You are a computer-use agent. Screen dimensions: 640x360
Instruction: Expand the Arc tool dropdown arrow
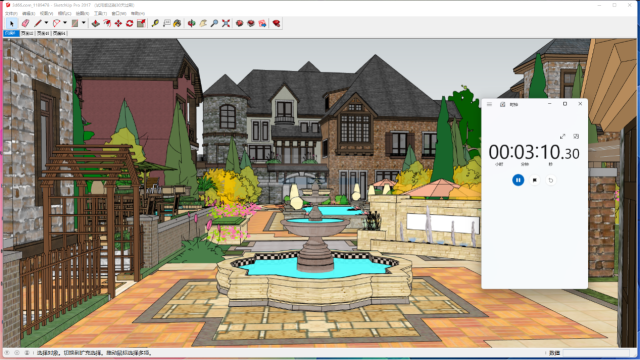65,23
